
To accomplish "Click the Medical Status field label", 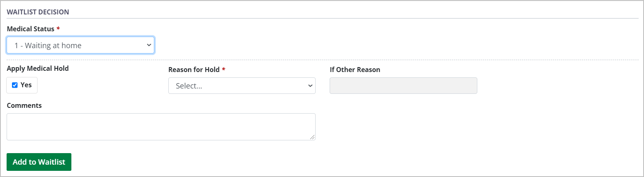I will pos(31,29).
